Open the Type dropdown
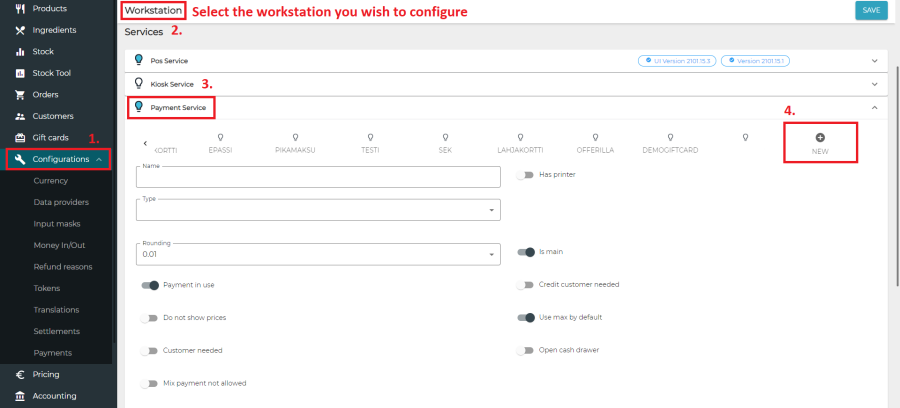Image resolution: width=900 pixels, height=408 pixels. 317,210
